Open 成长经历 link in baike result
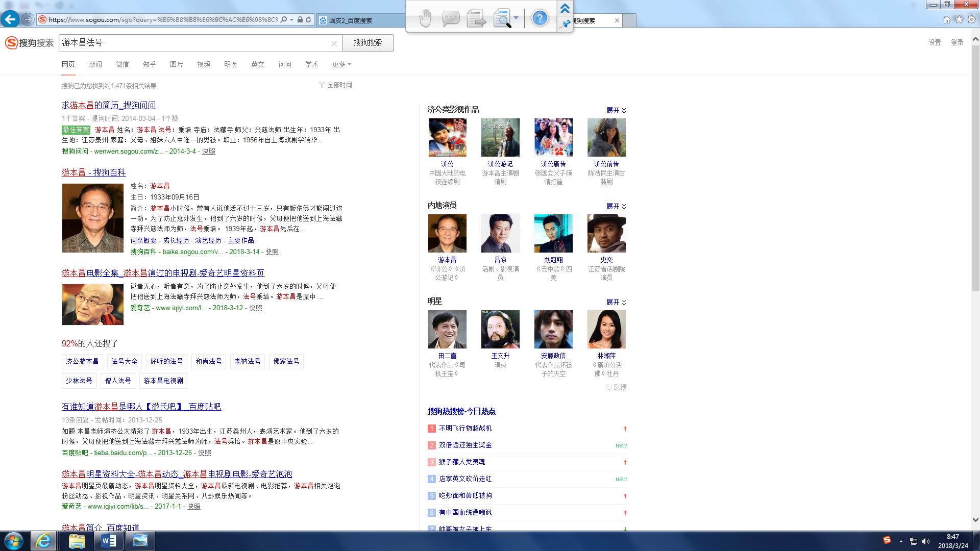This screenshot has width=980, height=551. pos(176,240)
